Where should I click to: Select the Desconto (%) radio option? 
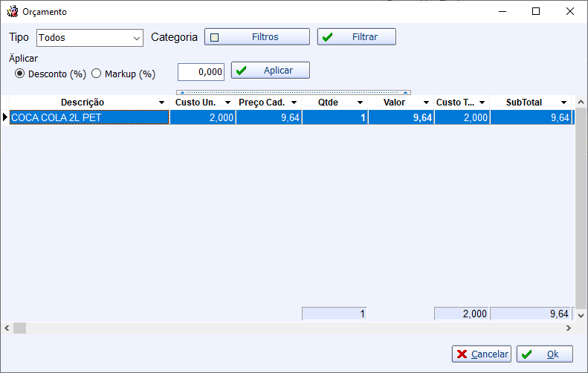pyautogui.click(x=20, y=74)
